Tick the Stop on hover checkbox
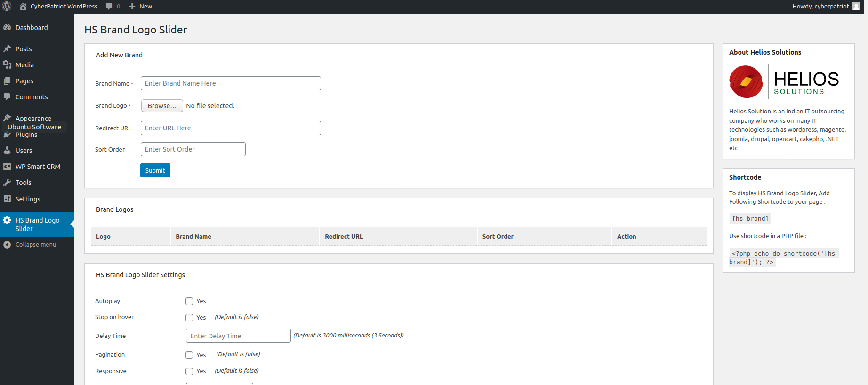This screenshot has width=868, height=385. (x=189, y=318)
